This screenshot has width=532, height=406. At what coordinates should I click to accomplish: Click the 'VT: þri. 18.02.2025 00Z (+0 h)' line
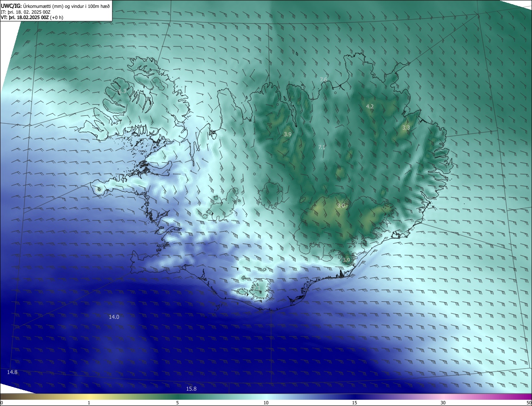(x=32, y=17)
